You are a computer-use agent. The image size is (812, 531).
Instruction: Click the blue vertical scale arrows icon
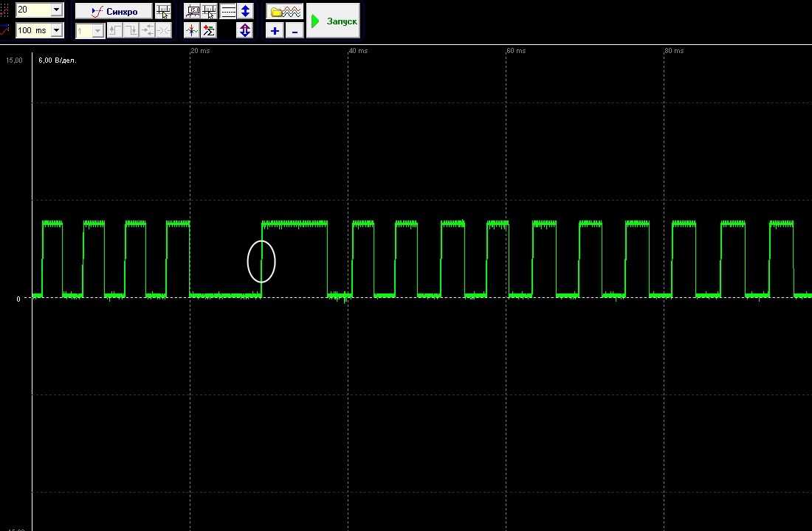pos(245,12)
